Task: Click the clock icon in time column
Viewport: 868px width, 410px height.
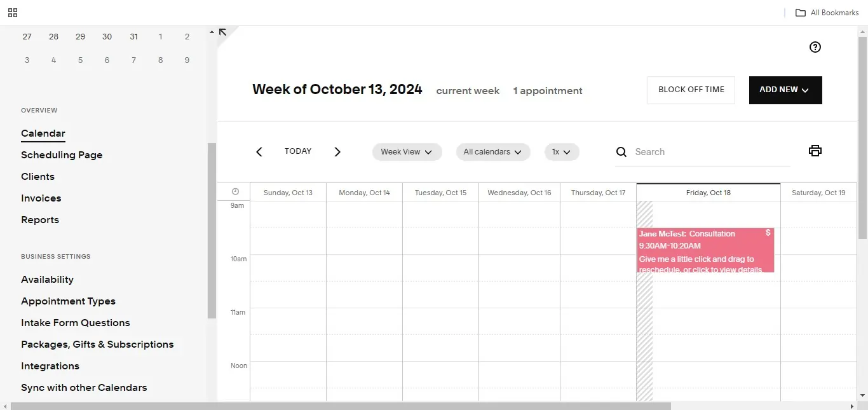Action: coord(236,192)
